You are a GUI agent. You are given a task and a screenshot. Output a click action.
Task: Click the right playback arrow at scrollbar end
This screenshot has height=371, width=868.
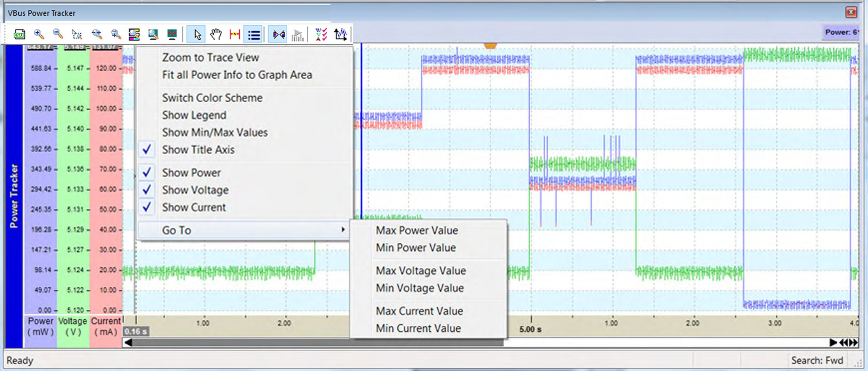(x=833, y=343)
